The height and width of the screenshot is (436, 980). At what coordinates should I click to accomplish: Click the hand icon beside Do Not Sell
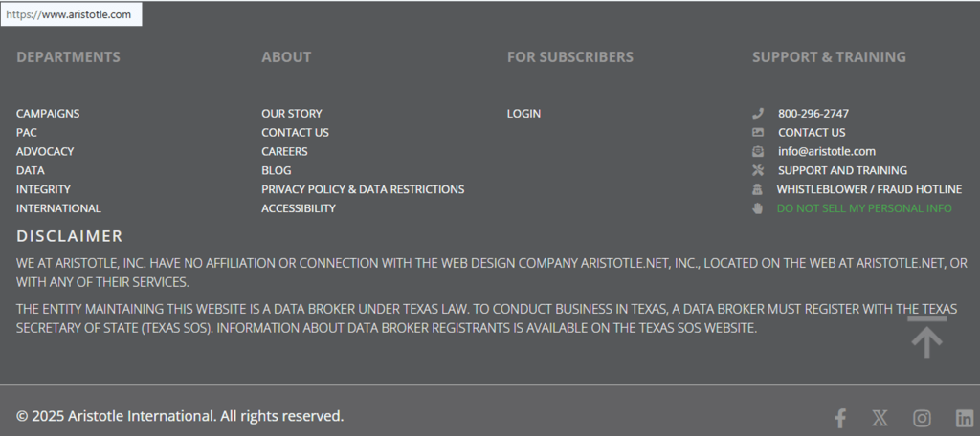tap(758, 208)
